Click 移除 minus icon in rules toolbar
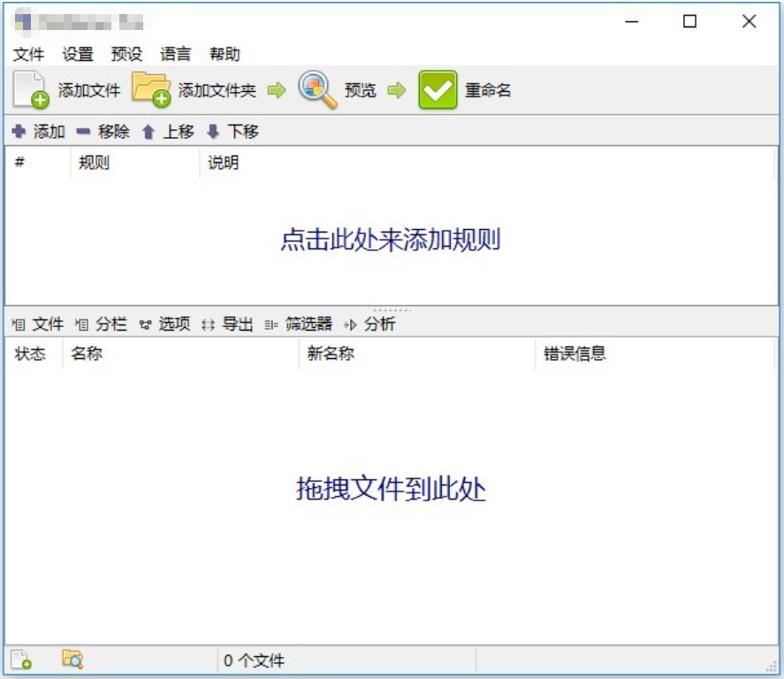784x679 pixels. 83,132
